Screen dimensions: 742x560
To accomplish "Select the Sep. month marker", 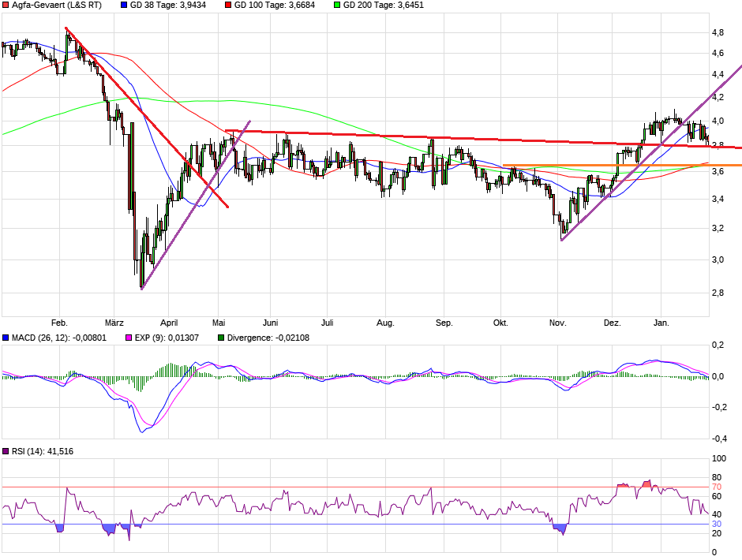I will coord(444,323).
